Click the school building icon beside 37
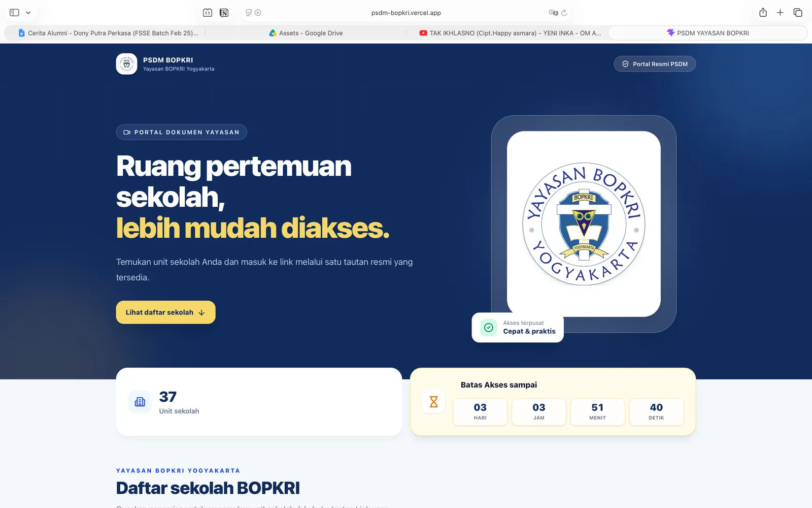 [x=140, y=402]
